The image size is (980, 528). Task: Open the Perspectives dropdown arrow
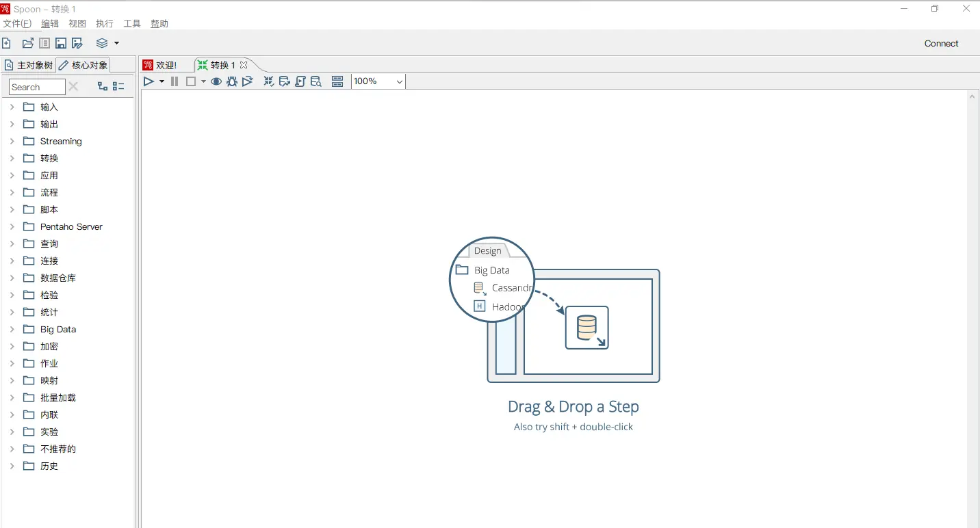click(x=116, y=43)
